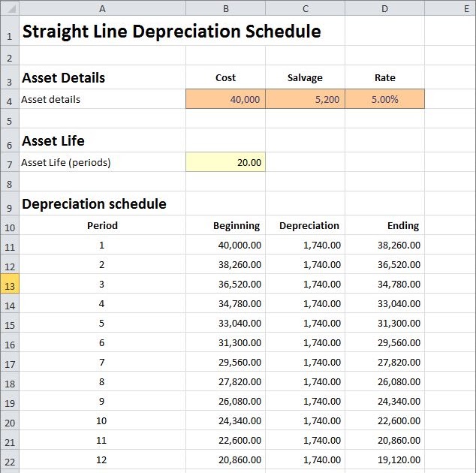The width and height of the screenshot is (476, 473).
Task: Click the Asset Life cell showing 20.00
Action: click(x=225, y=162)
